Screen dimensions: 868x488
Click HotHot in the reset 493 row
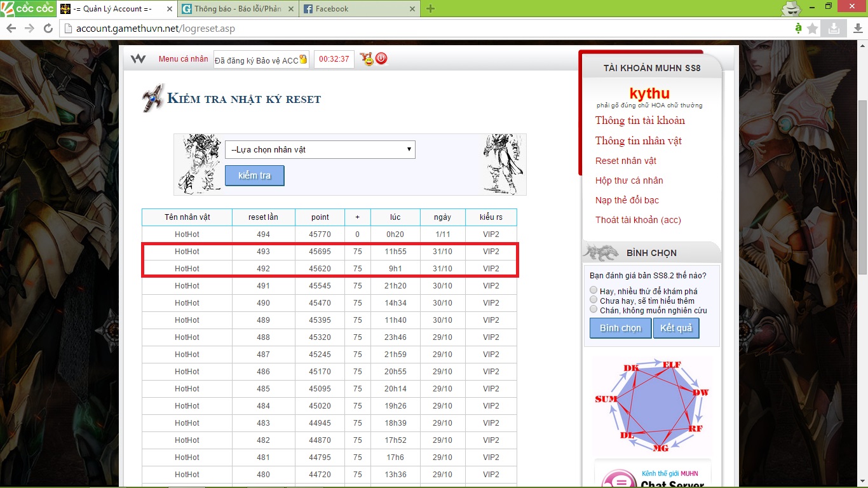pos(187,252)
